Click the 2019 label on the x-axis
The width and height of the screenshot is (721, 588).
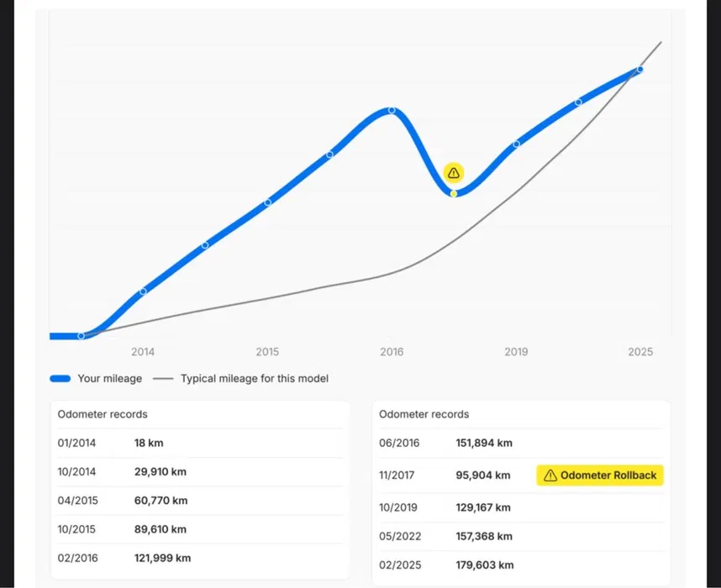click(x=516, y=352)
